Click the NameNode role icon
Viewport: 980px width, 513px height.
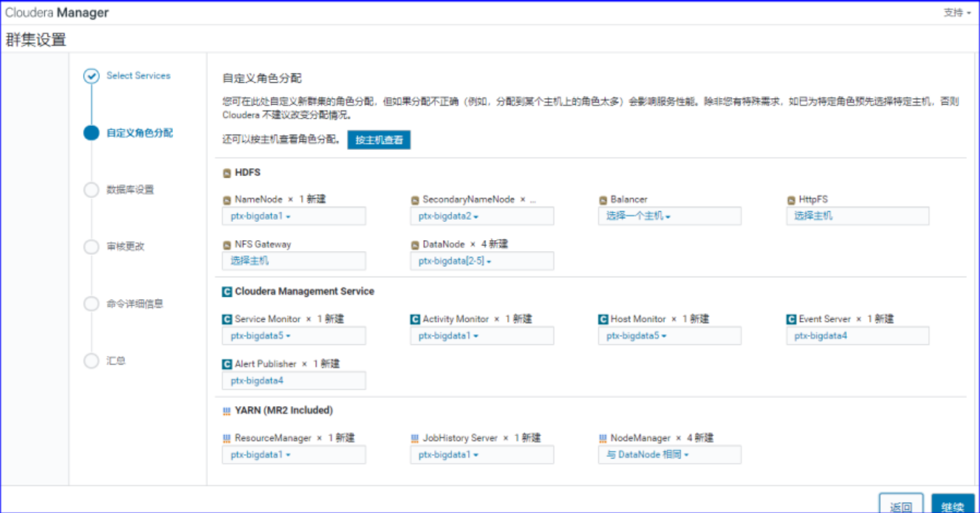(227, 199)
